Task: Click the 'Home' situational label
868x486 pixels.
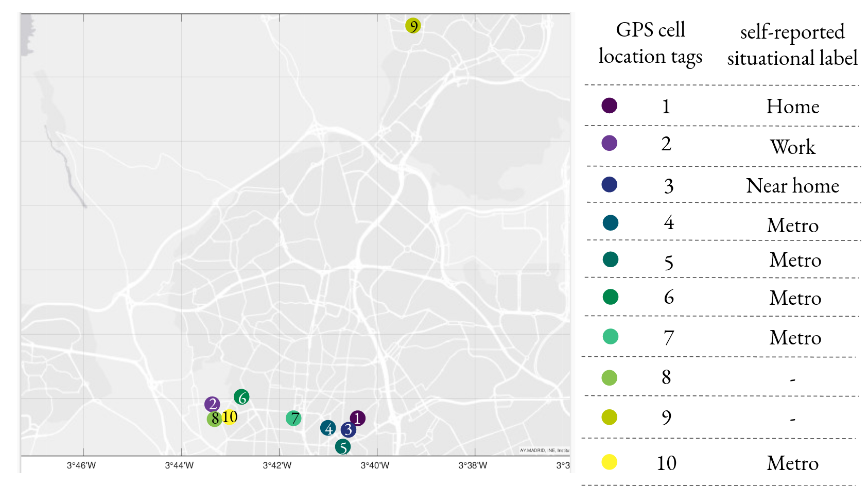Action: [x=792, y=107]
